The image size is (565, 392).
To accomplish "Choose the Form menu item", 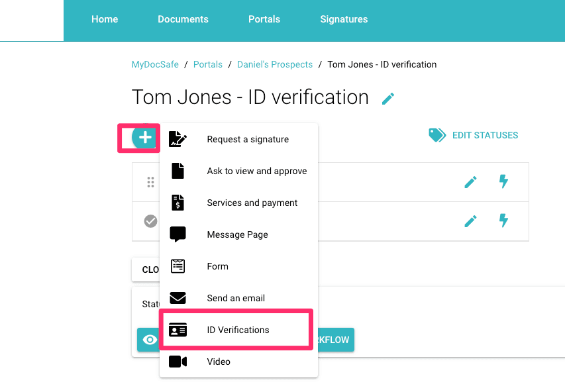I will click(217, 266).
